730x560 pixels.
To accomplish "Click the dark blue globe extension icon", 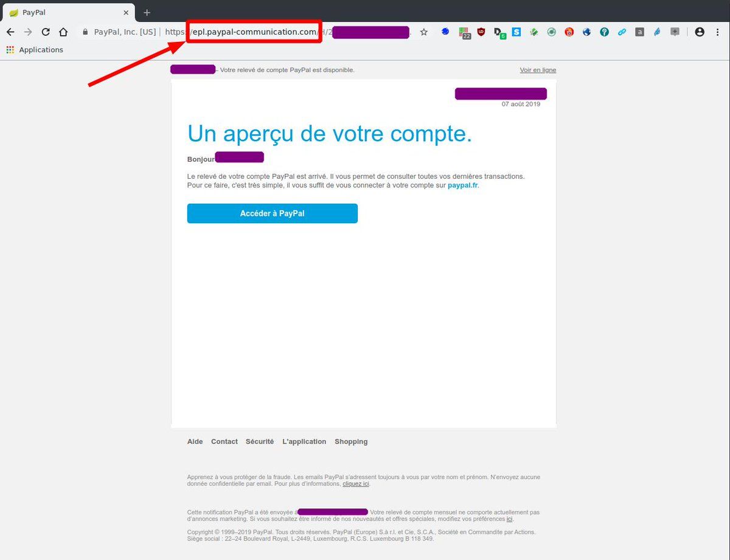I will [586, 32].
